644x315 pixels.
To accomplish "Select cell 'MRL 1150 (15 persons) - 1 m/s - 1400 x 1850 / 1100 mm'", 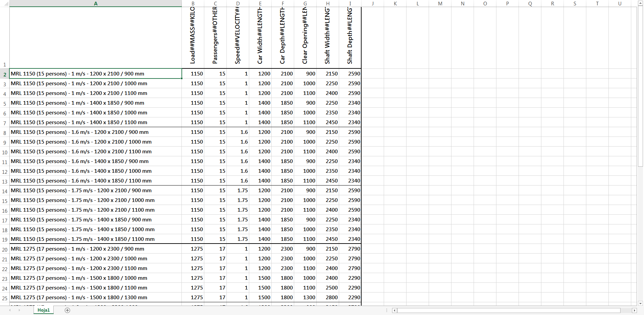I will click(x=96, y=122).
